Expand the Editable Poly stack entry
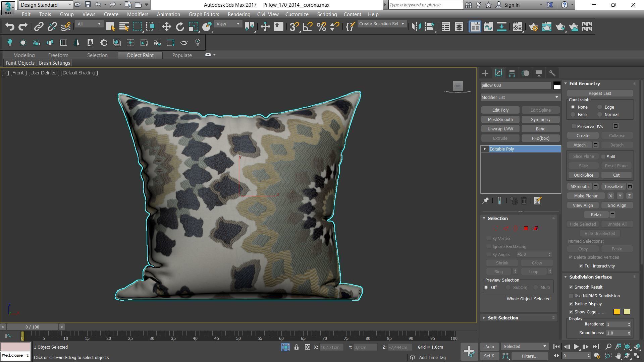Image resolution: width=644 pixels, height=362 pixels. 485,149
